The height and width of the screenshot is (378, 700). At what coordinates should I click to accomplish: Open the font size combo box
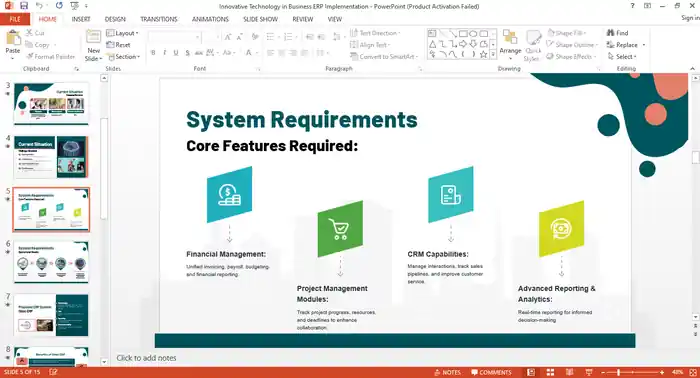click(210, 37)
